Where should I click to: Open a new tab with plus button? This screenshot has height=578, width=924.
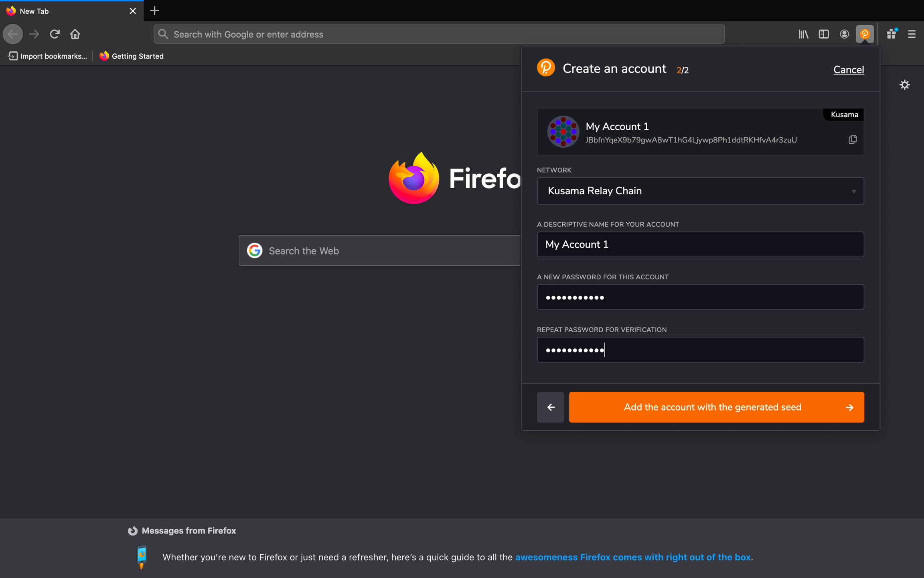pos(154,11)
